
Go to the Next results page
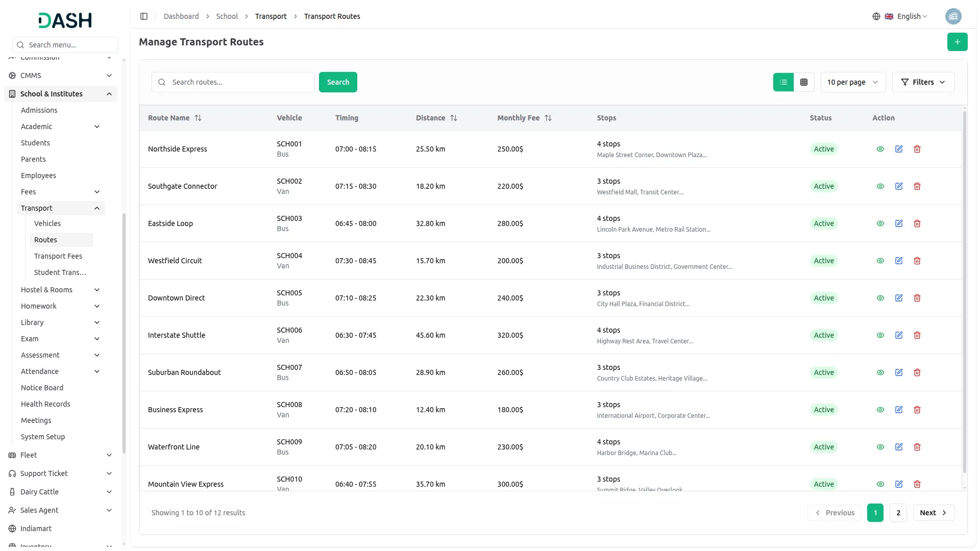[934, 513]
